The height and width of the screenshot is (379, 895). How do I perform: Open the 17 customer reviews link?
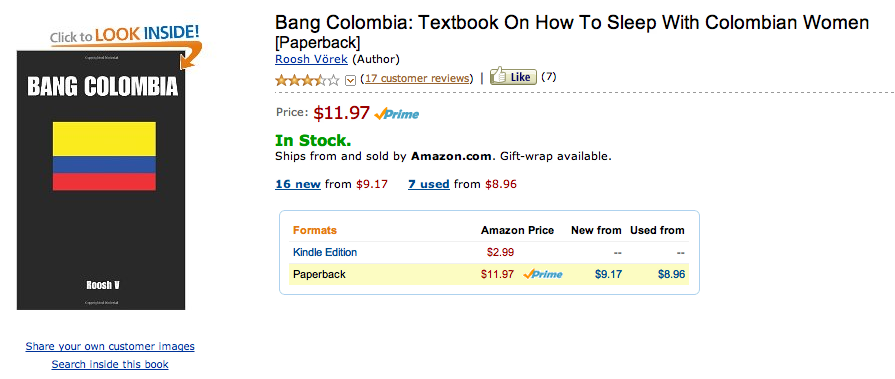(x=418, y=78)
